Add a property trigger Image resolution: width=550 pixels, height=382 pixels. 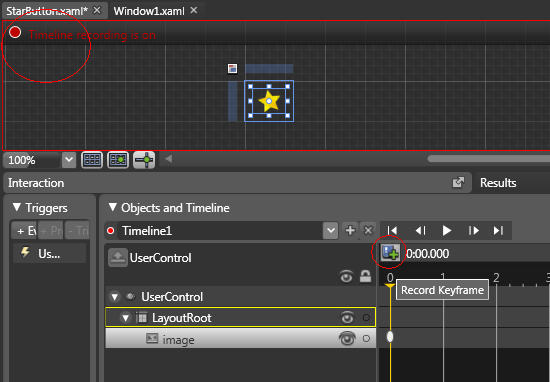[51, 230]
